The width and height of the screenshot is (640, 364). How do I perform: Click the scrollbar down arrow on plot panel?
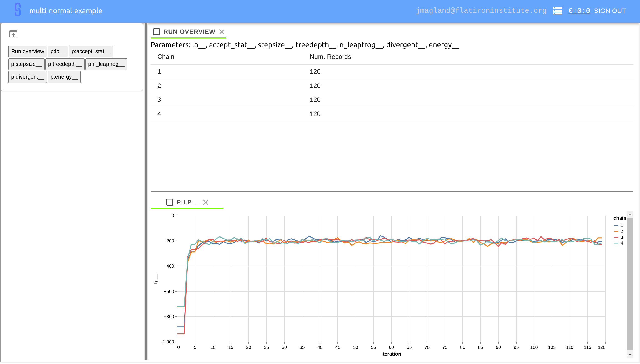pyautogui.click(x=630, y=355)
